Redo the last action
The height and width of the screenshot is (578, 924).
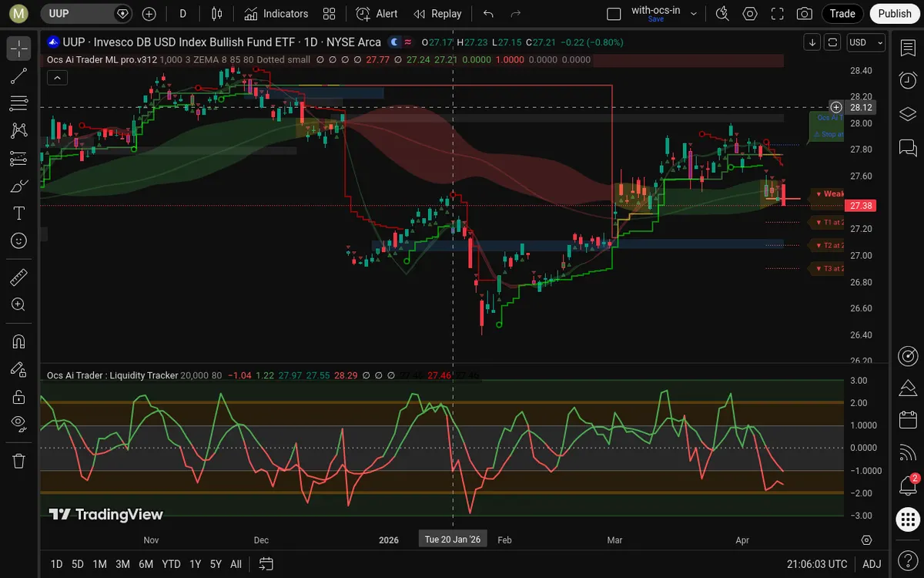click(x=516, y=14)
